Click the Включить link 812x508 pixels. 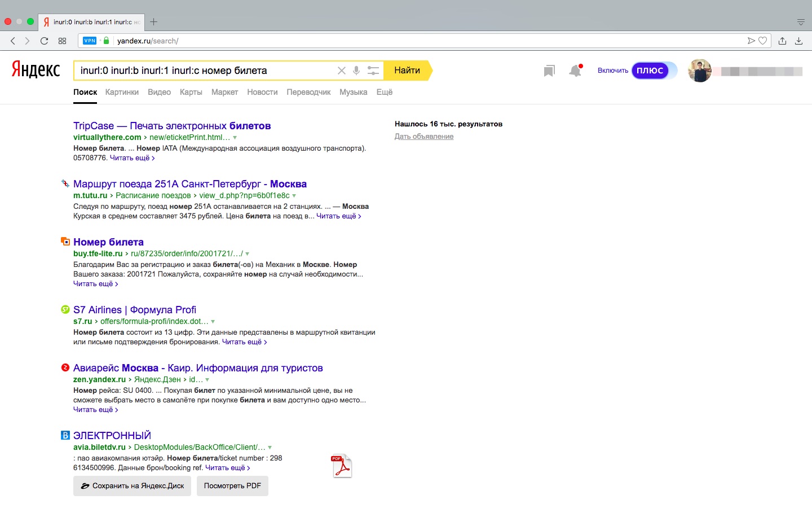613,71
